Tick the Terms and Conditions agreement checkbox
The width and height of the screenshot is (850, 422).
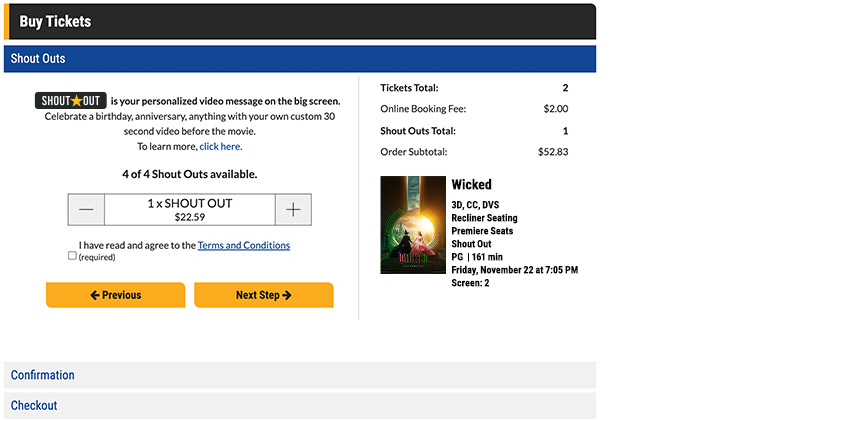72,256
